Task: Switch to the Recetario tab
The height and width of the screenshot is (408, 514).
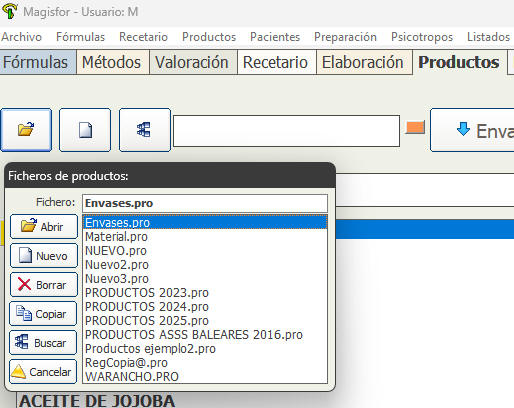Action: coord(275,62)
